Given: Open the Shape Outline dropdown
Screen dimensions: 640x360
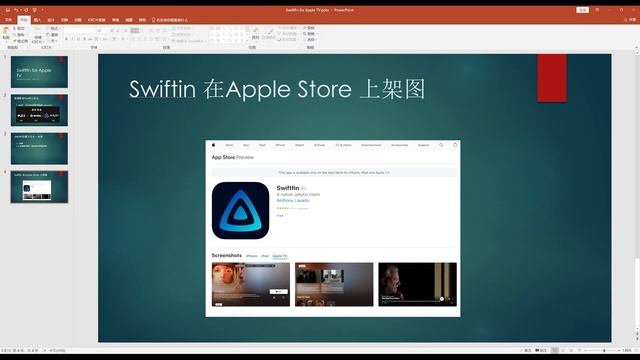Looking at the screenshot, I should pos(287,33).
